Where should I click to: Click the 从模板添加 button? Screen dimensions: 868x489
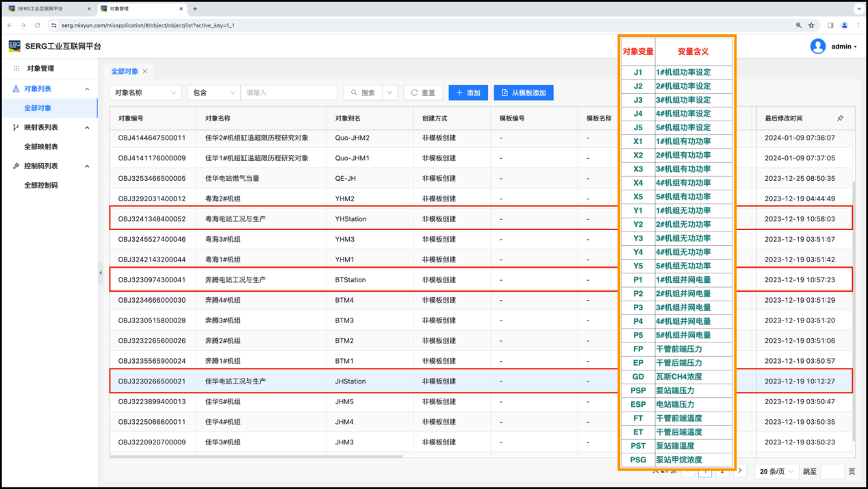pos(524,92)
